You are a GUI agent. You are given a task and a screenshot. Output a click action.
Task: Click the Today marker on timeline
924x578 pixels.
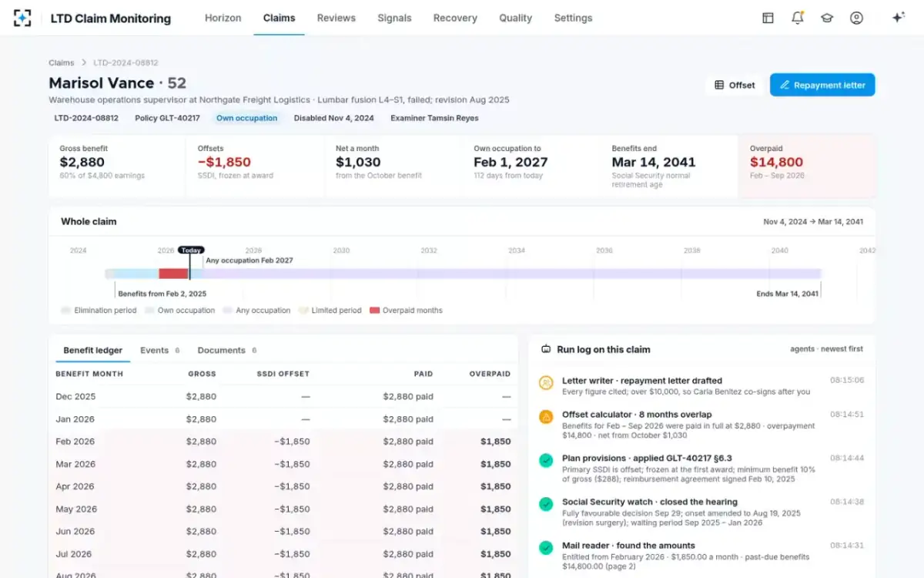pos(191,250)
